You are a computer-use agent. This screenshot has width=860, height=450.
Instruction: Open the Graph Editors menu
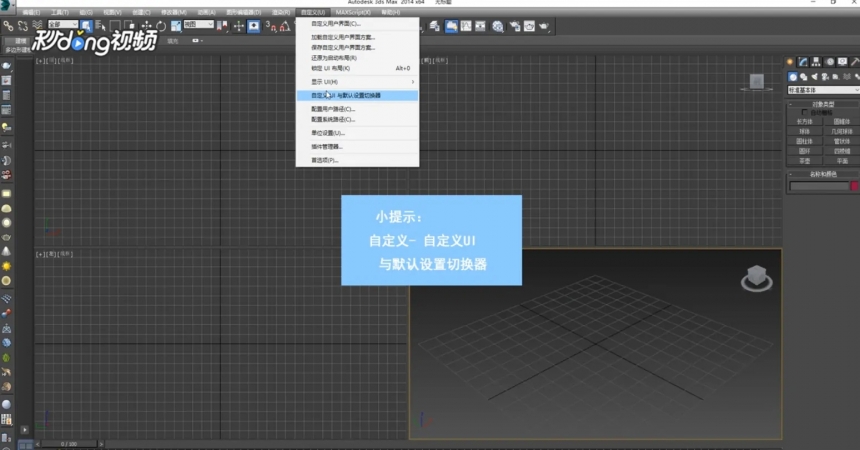point(244,12)
